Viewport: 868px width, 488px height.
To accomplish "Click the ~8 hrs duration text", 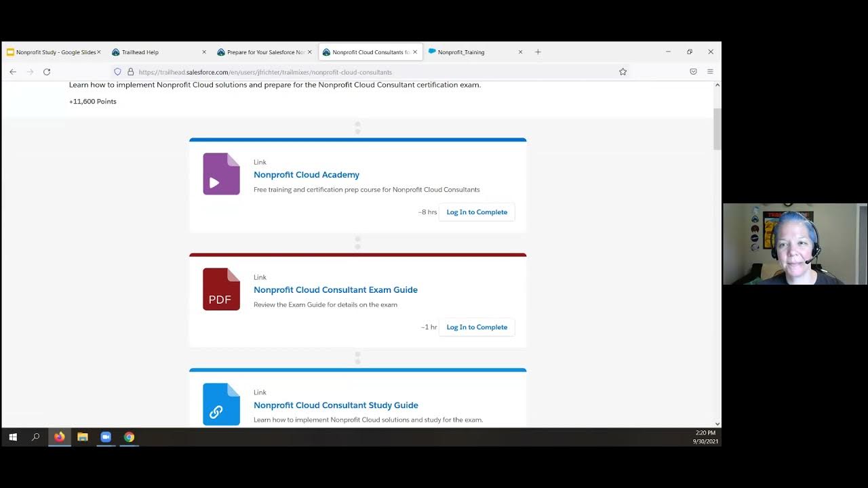I will point(427,212).
